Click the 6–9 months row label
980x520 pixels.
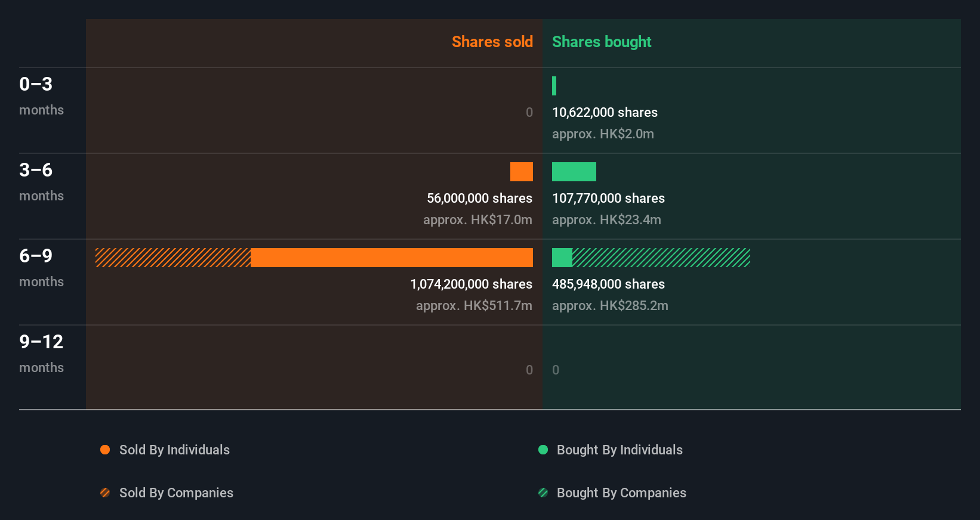pos(41,267)
